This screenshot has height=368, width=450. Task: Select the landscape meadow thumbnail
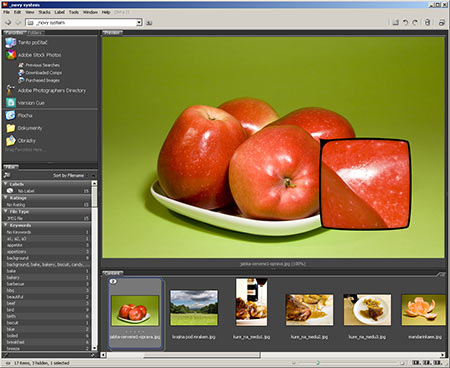(194, 308)
